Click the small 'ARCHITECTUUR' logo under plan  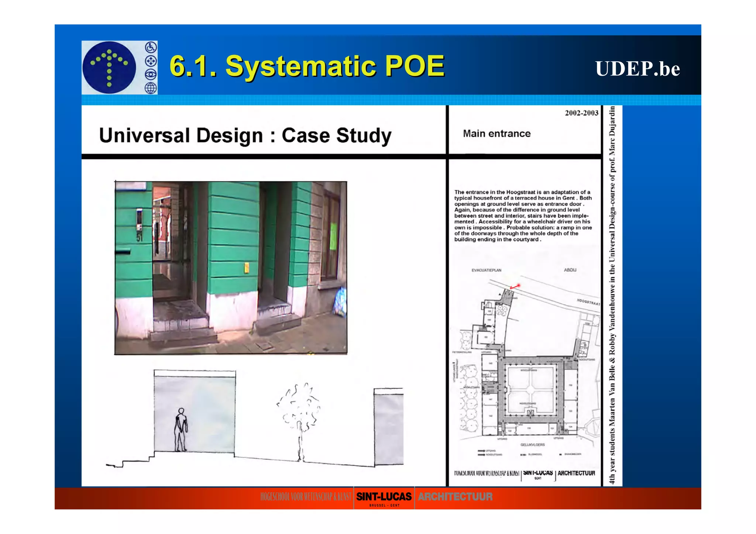click(576, 473)
